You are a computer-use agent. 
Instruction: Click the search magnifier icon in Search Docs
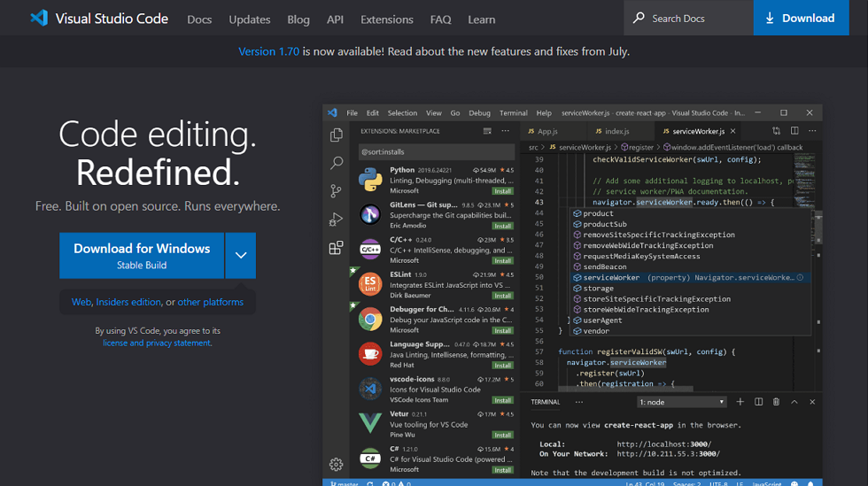[639, 18]
